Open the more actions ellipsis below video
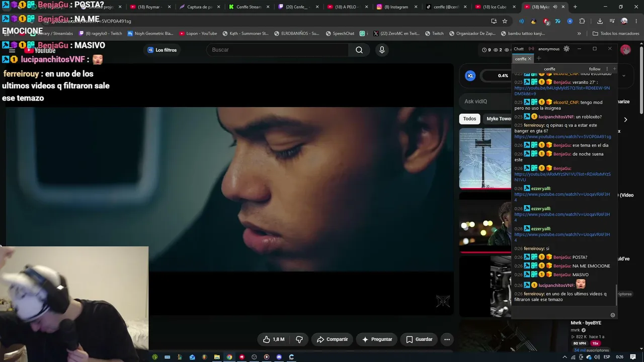Viewport: 644px width, 362px height. tap(447, 339)
